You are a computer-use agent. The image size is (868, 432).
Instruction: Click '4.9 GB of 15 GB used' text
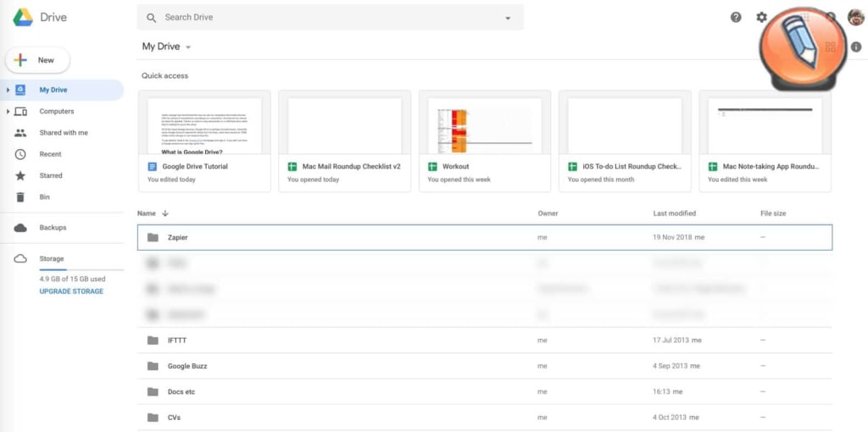tap(73, 280)
